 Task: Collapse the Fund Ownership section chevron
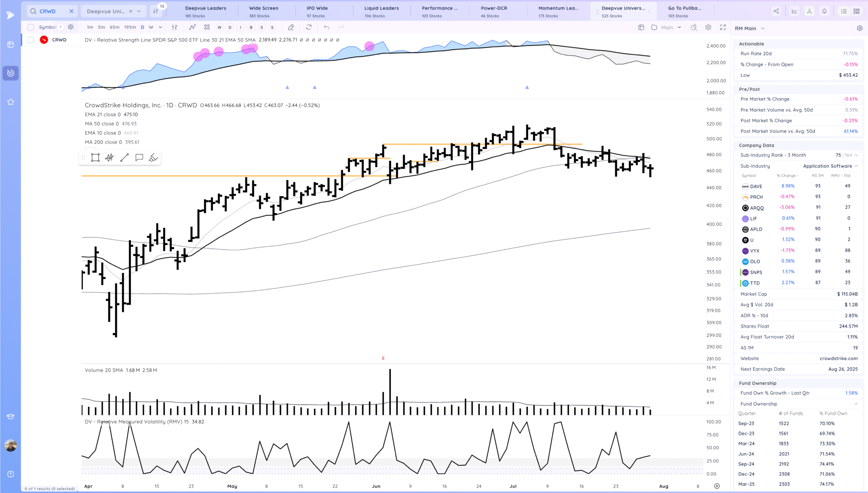(856, 404)
